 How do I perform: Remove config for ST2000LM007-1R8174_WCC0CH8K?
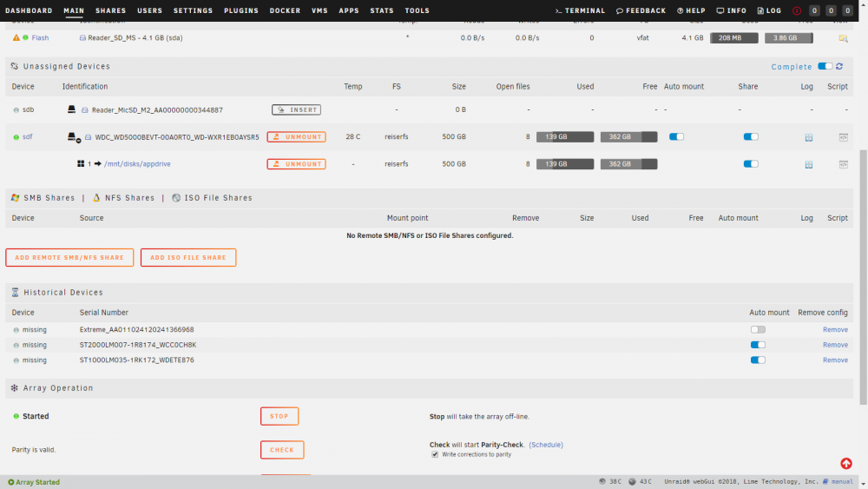click(835, 345)
